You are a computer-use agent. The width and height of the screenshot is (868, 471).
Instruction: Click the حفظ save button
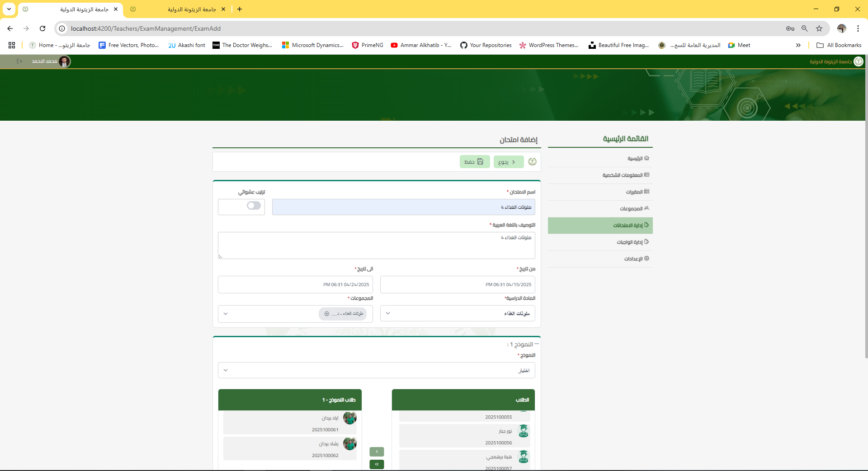tap(474, 162)
